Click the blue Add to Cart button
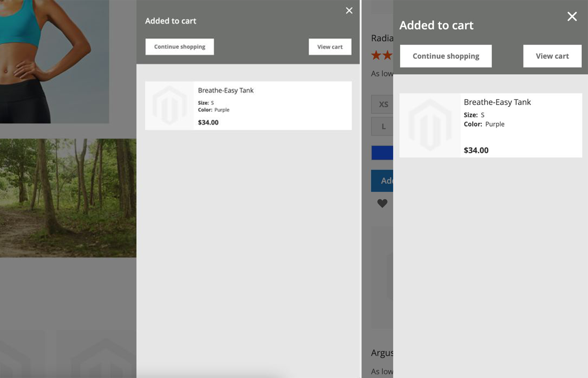 pyautogui.click(x=382, y=181)
